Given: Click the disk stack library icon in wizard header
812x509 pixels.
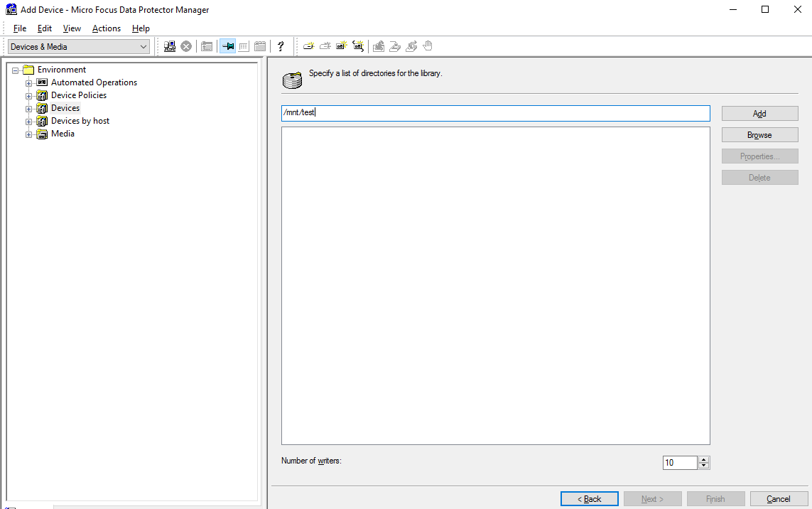Looking at the screenshot, I should [x=292, y=80].
